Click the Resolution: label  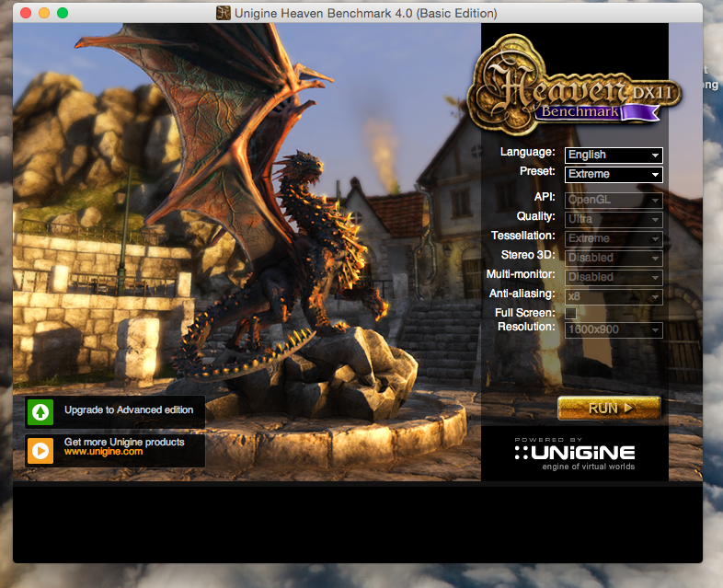click(526, 327)
